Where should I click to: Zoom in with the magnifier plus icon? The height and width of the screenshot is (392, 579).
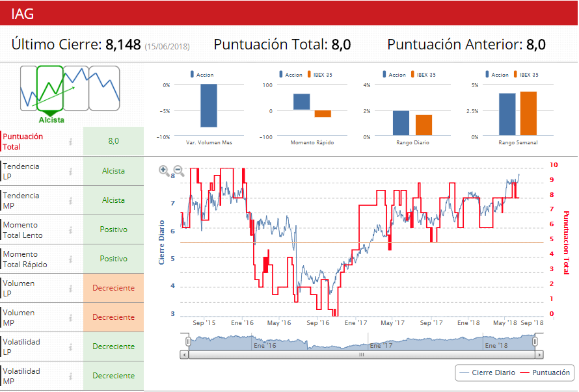pyautogui.click(x=164, y=170)
